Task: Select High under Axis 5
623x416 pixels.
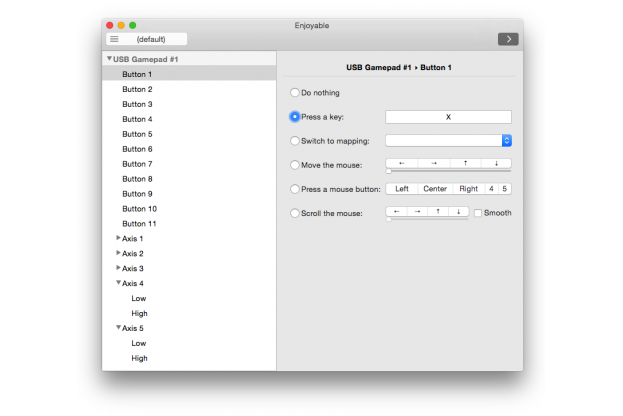Action: 189,358
